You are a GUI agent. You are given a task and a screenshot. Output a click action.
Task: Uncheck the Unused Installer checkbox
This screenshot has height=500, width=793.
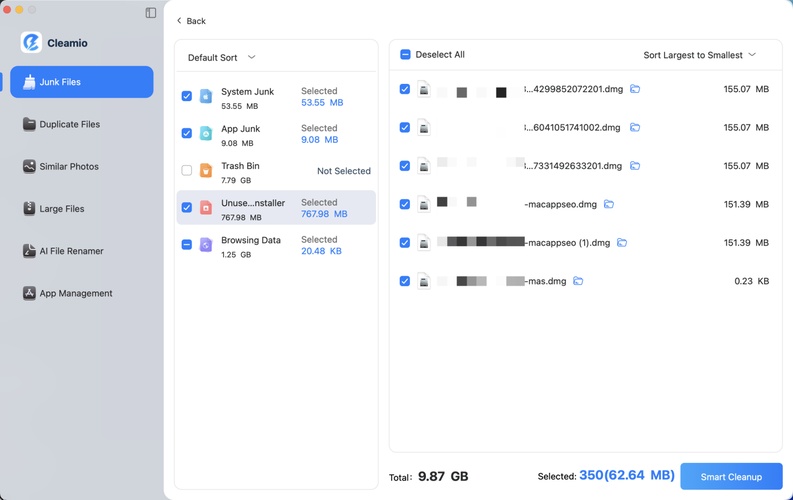187,207
